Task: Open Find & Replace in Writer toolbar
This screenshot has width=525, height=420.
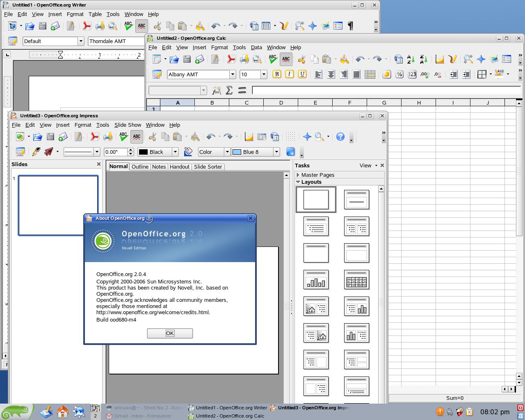Action: pos(299,26)
